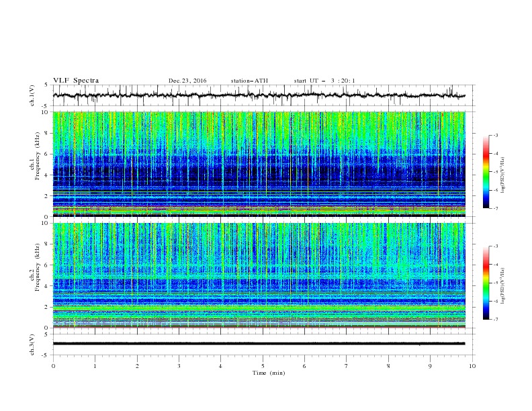Click the '-4' tick on lower colorbar
532x411 pixels.
(495, 265)
